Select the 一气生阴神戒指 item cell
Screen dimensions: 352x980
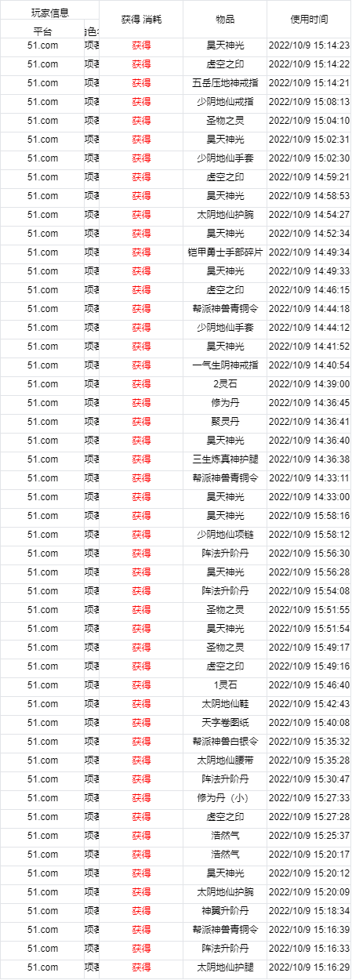(225, 365)
